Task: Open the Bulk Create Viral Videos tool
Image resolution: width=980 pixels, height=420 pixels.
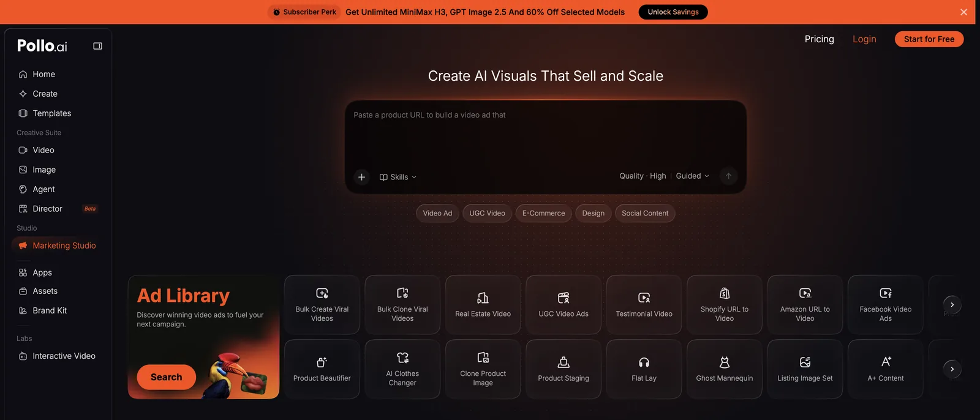Action: (x=322, y=305)
